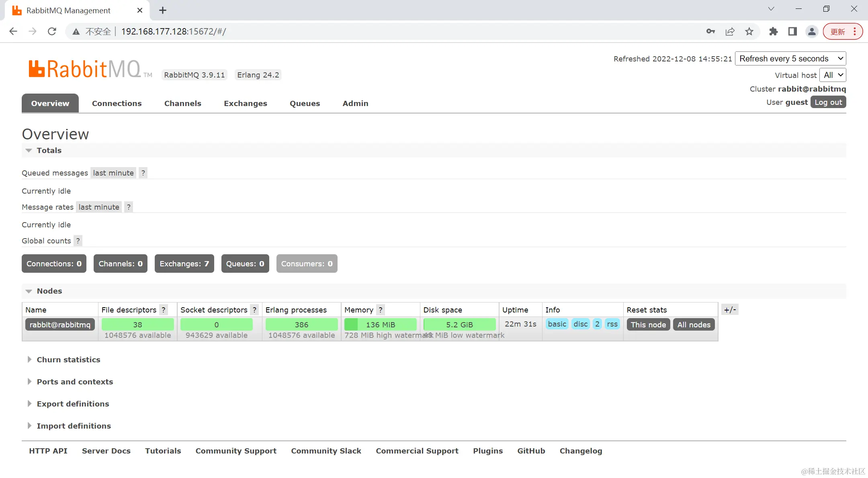This screenshot has width=868, height=478.
Task: Toggle the browser side panel icon
Action: [792, 31]
